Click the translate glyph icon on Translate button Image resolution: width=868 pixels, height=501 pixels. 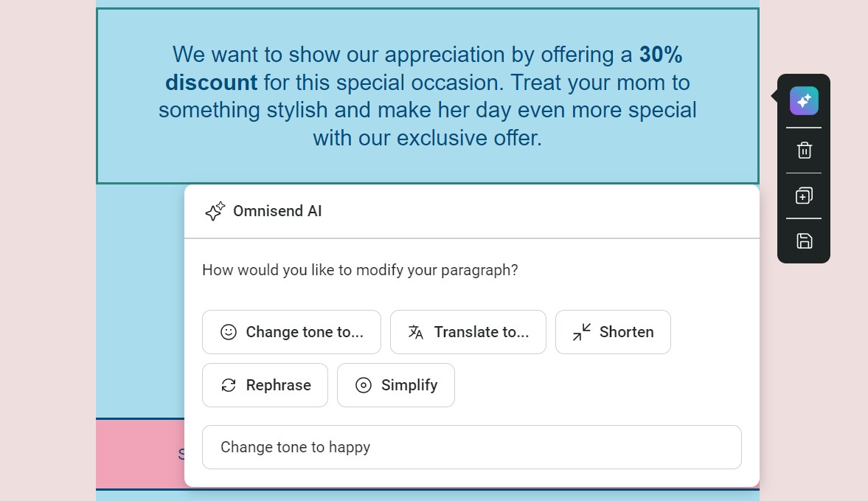coord(416,332)
